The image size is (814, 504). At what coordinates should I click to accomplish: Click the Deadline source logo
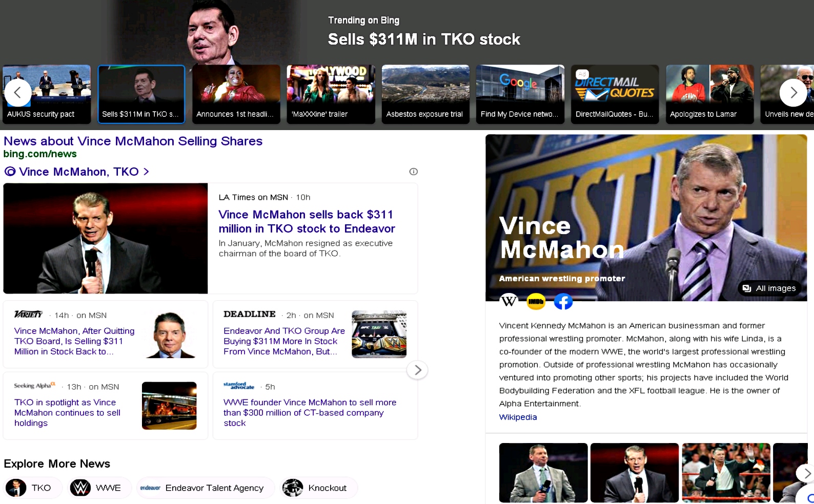[x=250, y=314]
